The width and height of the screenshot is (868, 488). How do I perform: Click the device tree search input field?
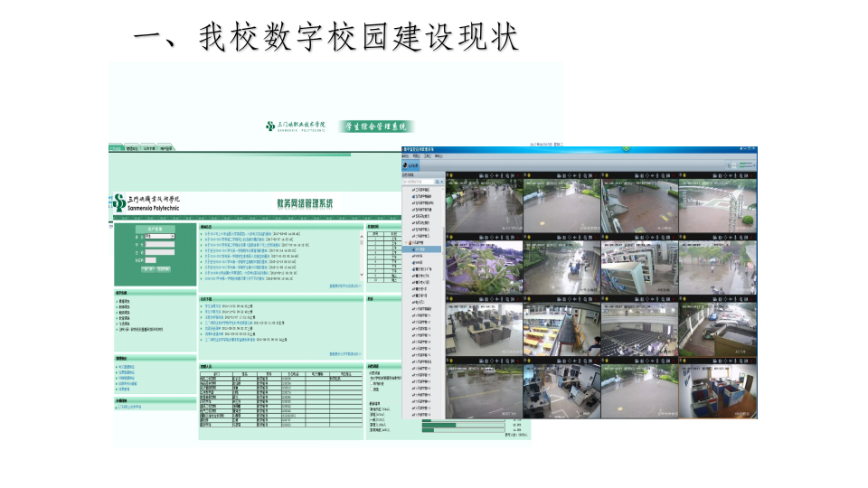coord(419,182)
